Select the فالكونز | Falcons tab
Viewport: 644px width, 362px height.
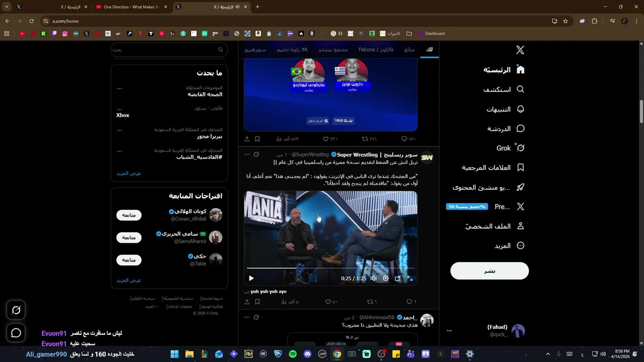(376, 50)
